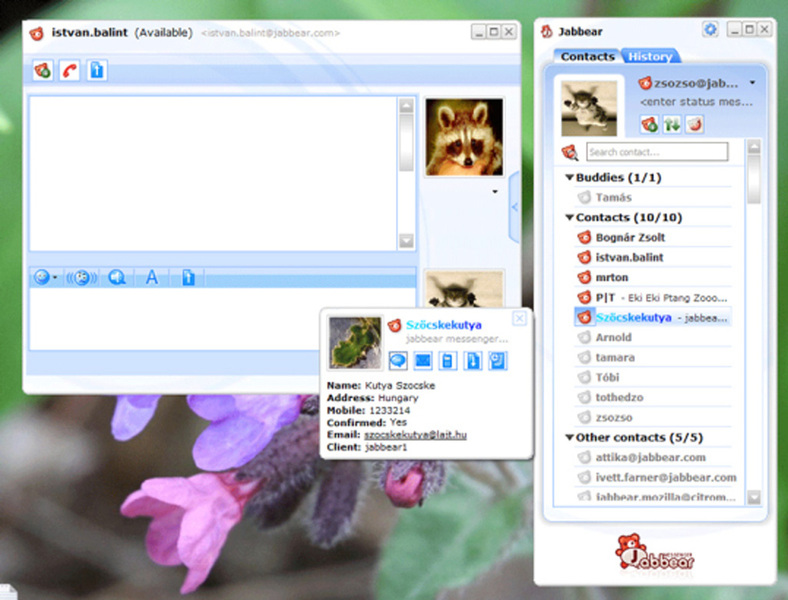Click the Szöcskekutya popup avatar picture
This screenshot has height=600, width=788.
click(355, 342)
